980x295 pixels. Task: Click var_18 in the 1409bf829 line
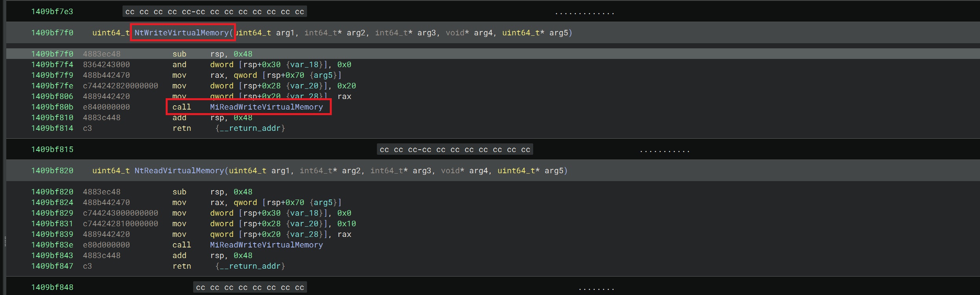pos(304,213)
